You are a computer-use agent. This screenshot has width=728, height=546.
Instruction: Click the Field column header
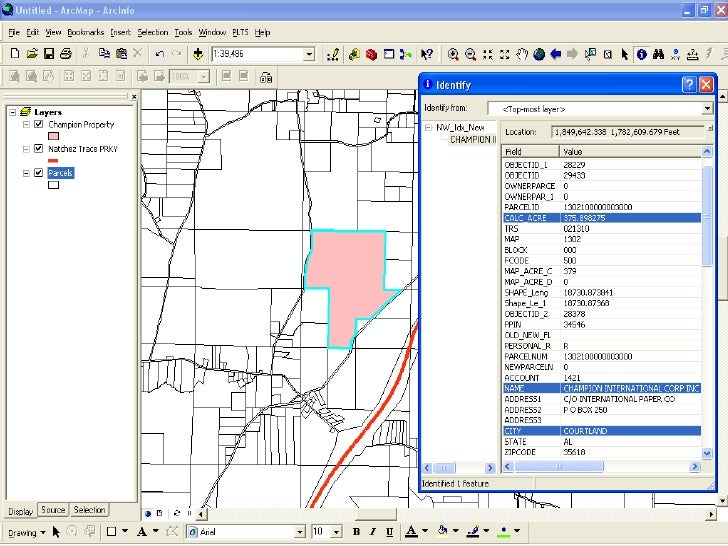click(x=531, y=151)
